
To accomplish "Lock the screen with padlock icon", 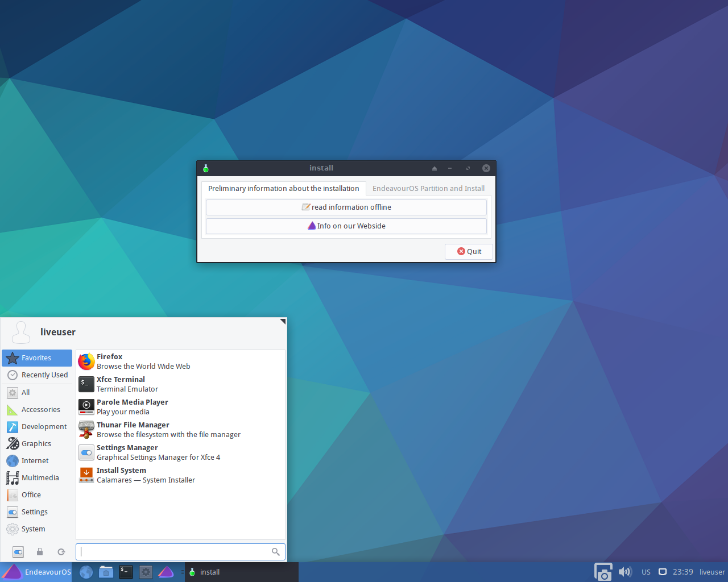I will [x=40, y=552].
